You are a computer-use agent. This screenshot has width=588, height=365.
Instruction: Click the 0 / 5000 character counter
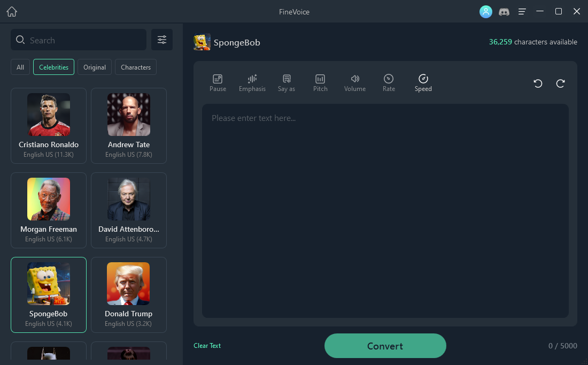pos(562,346)
